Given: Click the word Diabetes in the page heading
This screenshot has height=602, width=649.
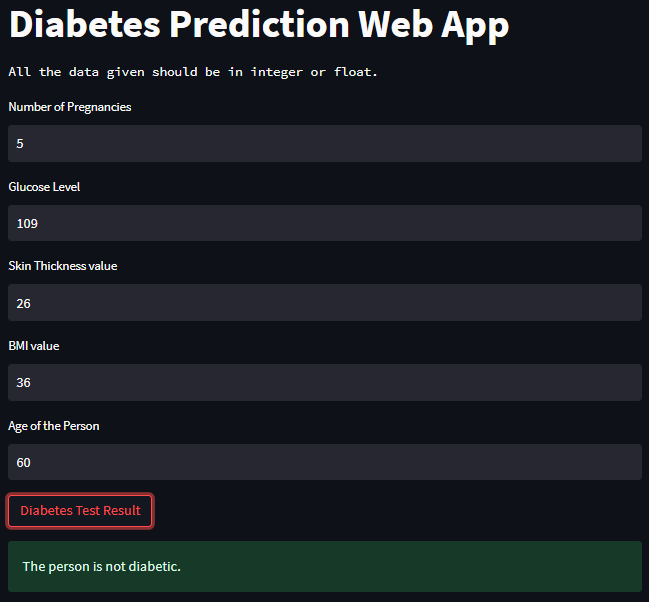Looking at the screenshot, I should coord(85,24).
